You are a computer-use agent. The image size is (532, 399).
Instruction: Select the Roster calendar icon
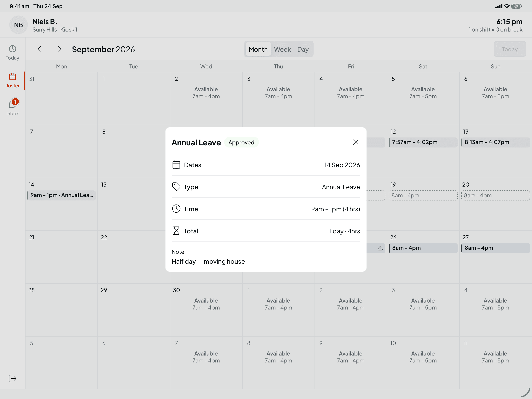pyautogui.click(x=12, y=77)
